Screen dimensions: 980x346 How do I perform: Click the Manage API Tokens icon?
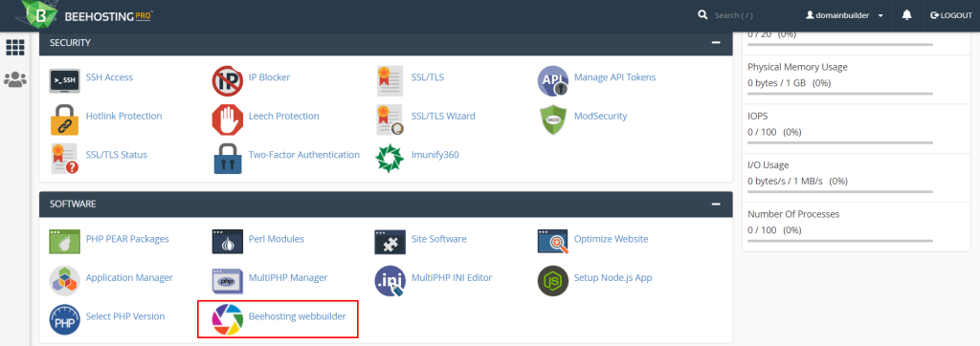point(553,81)
